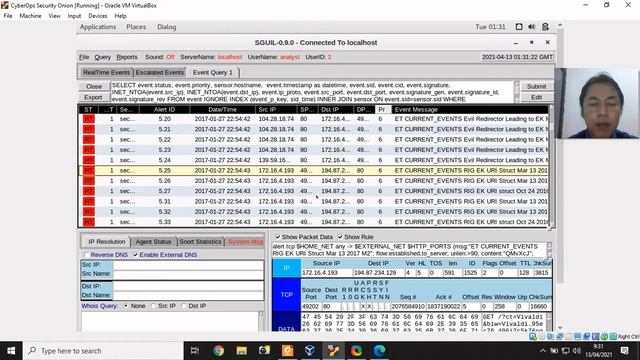
Task: Switch to the Agent Status tab
Action: [153, 242]
